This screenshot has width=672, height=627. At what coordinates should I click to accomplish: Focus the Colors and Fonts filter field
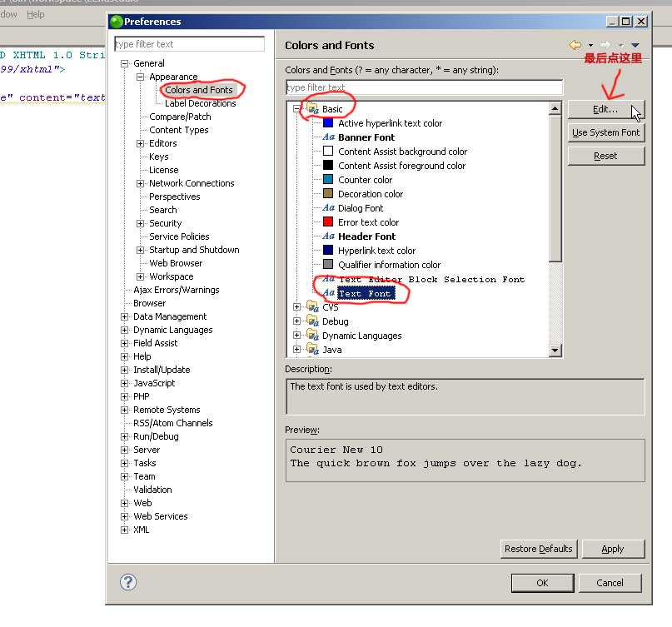(x=424, y=87)
